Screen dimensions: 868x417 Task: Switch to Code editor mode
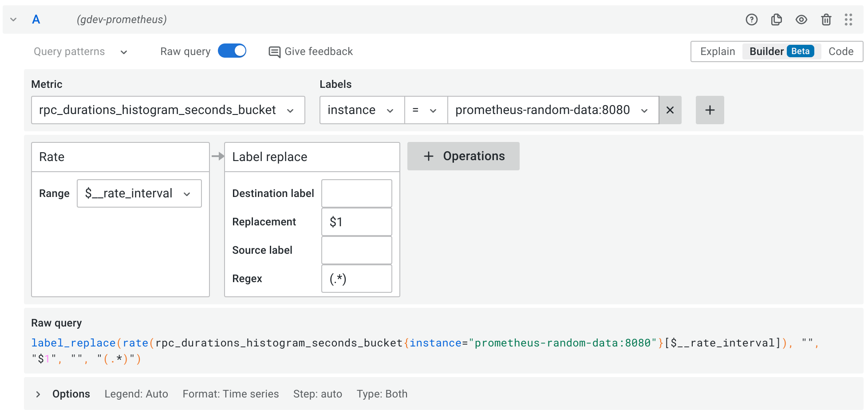[x=840, y=51]
